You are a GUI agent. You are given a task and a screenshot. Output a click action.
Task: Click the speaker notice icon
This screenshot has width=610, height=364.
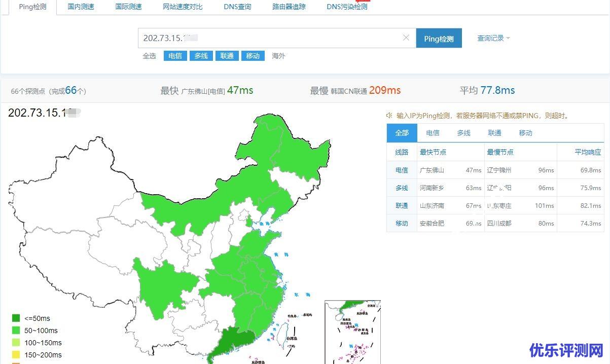(x=389, y=116)
